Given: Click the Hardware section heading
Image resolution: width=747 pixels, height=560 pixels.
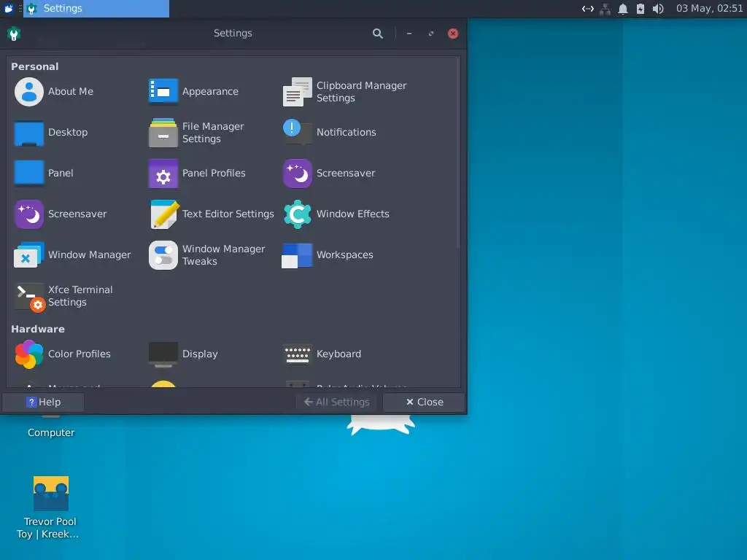Looking at the screenshot, I should click(38, 329).
